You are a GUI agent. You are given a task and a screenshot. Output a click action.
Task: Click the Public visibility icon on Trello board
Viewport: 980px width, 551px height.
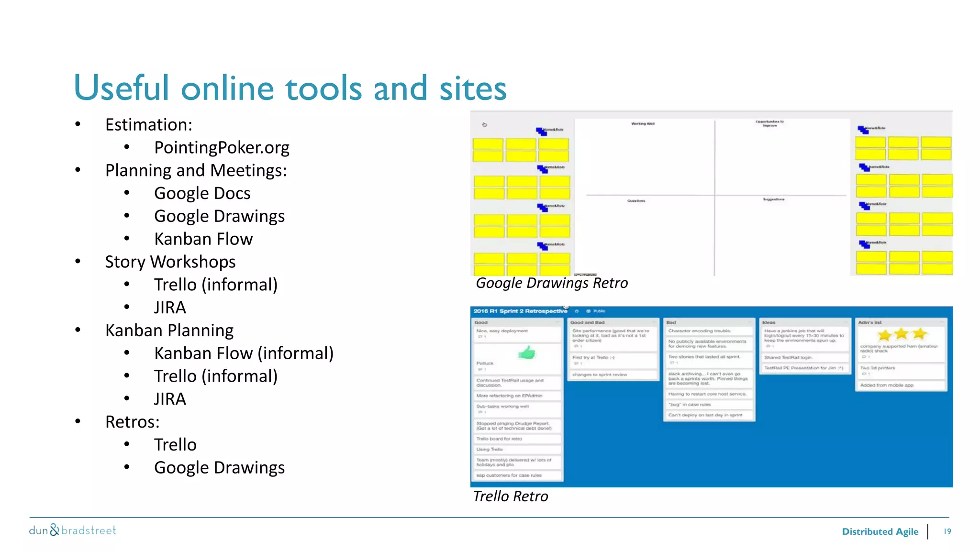point(589,311)
